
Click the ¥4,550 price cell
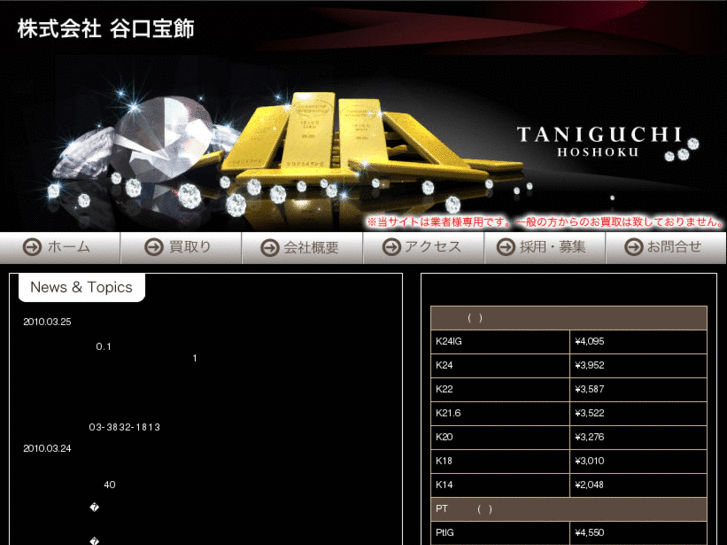point(638,533)
